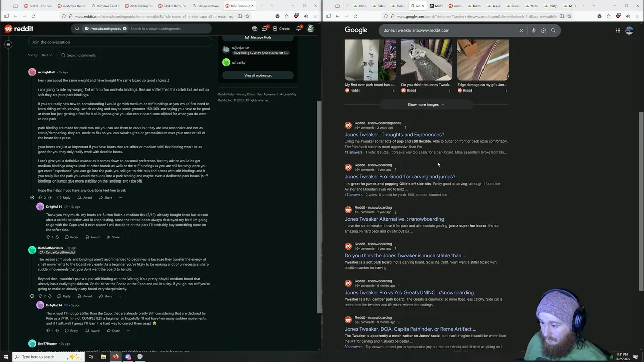Open Google apps grid
Screen dimensions: 644x362
coord(618,30)
